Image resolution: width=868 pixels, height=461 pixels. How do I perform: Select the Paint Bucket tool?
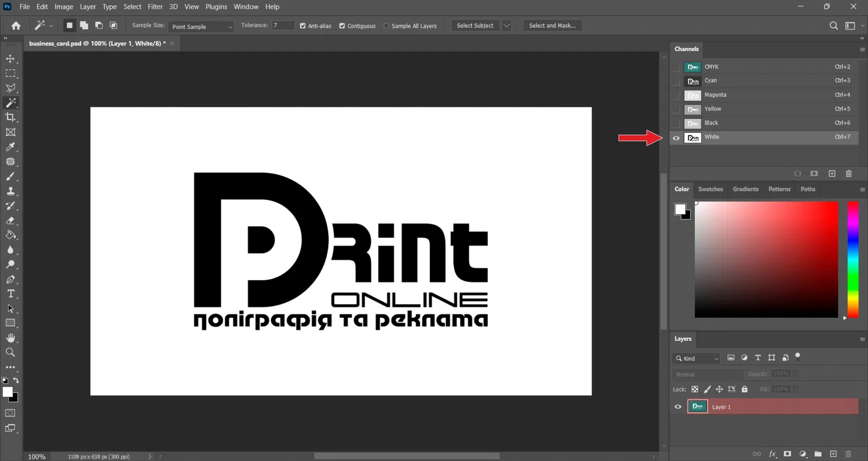10,235
